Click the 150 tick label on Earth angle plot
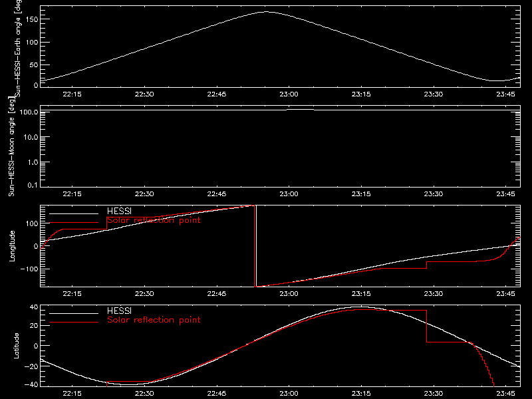 point(32,19)
